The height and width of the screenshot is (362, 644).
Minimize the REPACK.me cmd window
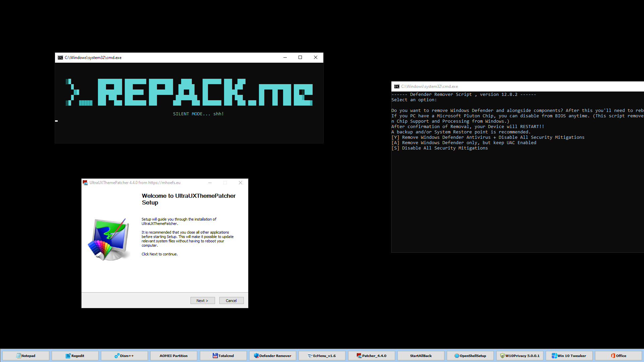tap(285, 58)
